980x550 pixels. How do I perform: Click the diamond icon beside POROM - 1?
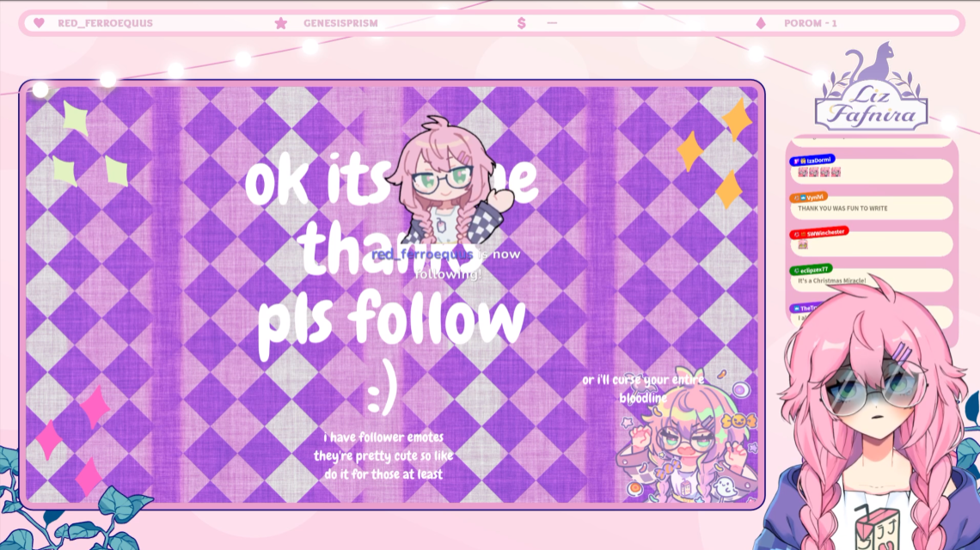tap(761, 23)
